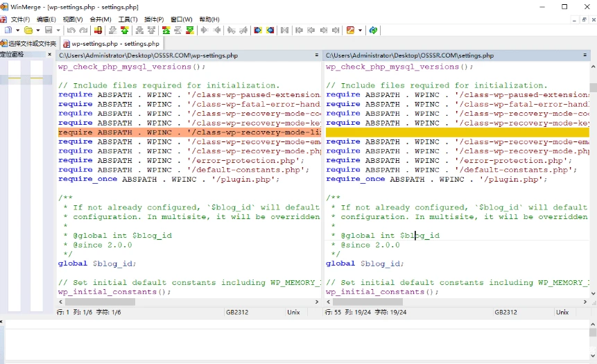Restore the inner document window

point(584,19)
